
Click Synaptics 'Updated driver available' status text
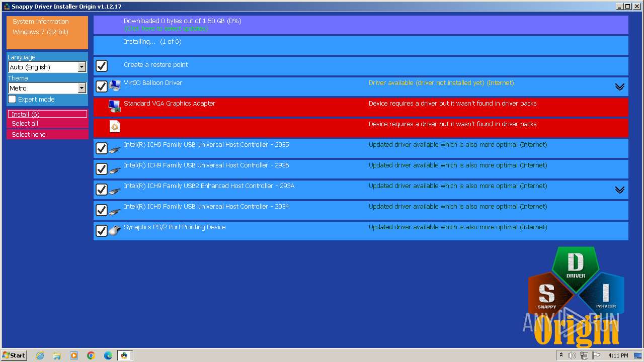click(x=458, y=227)
